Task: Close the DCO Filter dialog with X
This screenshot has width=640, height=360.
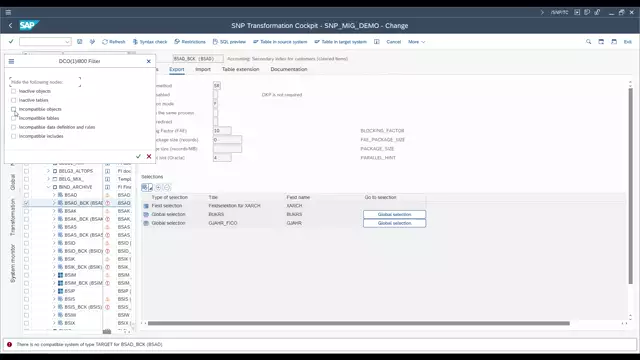Action: (x=149, y=61)
